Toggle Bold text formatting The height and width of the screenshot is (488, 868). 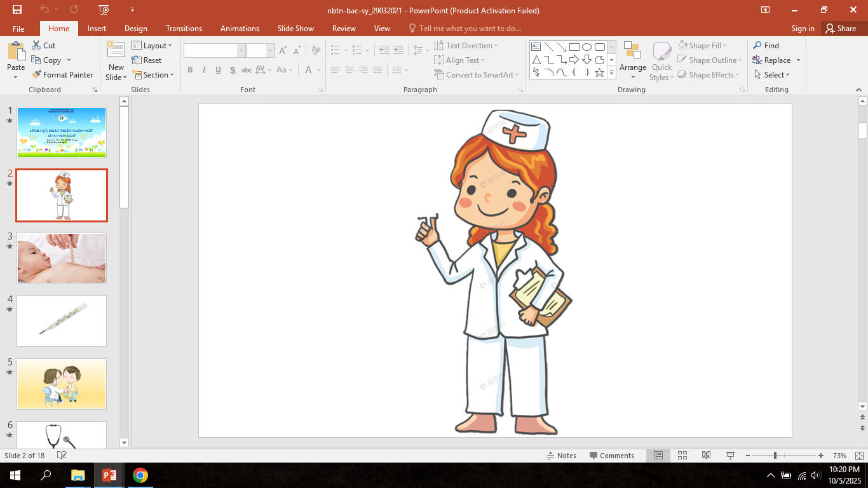click(190, 70)
